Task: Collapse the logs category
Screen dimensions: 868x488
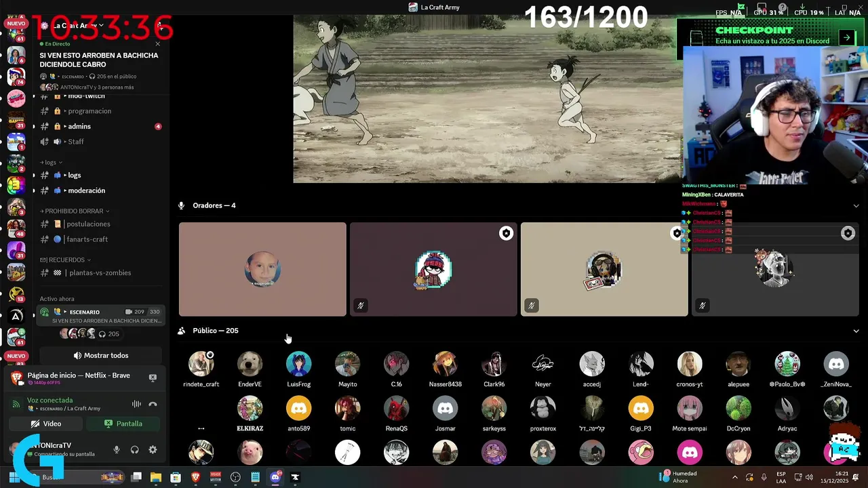Action: click(51, 163)
